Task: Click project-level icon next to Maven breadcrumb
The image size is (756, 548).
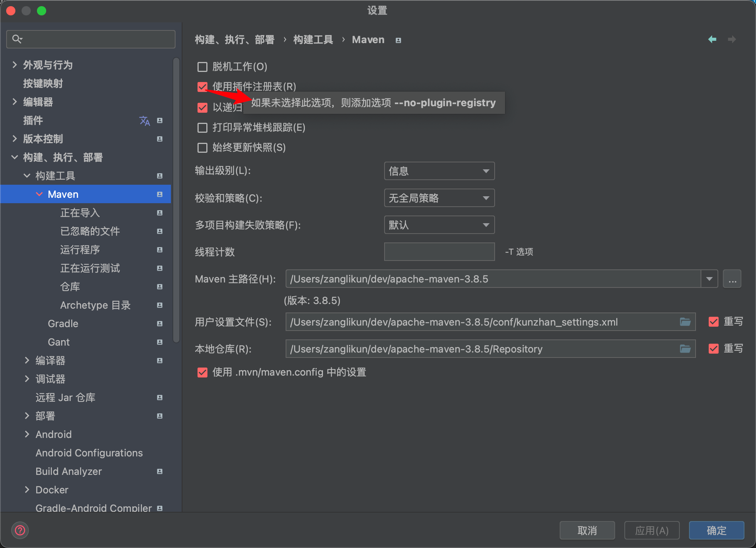Action: pyautogui.click(x=398, y=40)
